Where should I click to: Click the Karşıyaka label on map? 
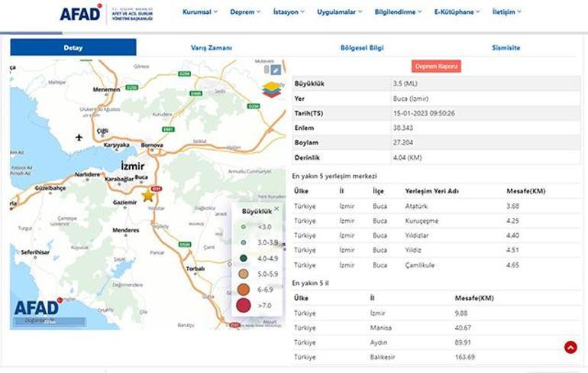[x=116, y=145]
